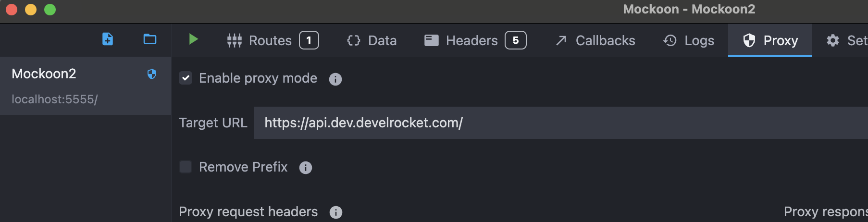This screenshot has width=868, height=222.
Task: Open an environment with the folder icon
Action: [x=150, y=39]
